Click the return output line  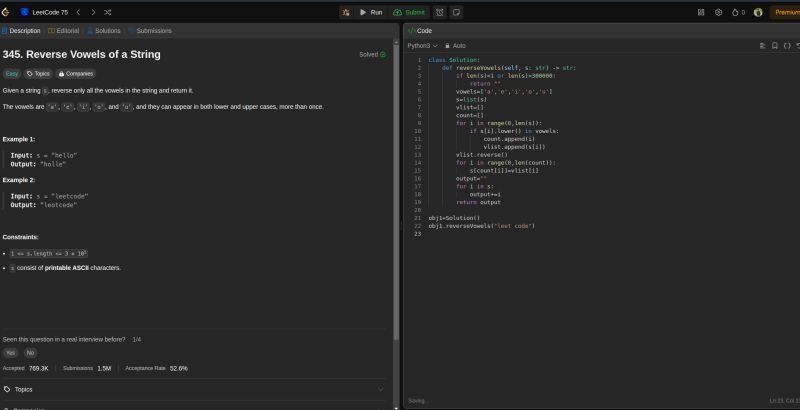coord(478,202)
